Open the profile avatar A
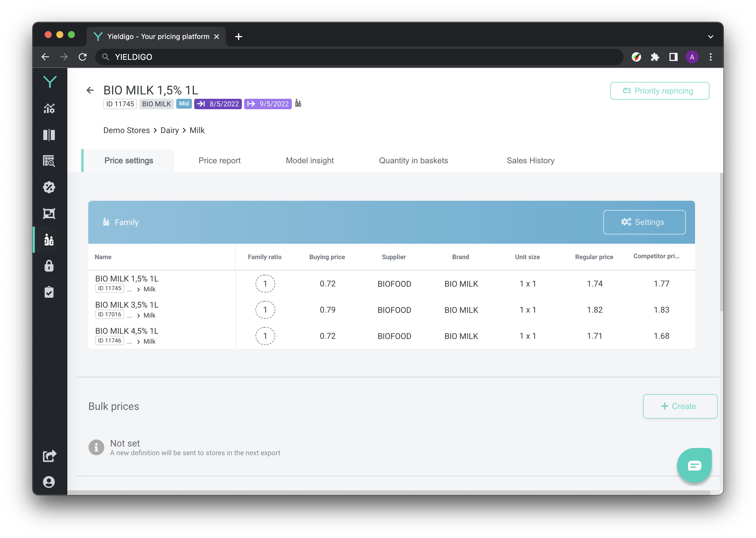 click(692, 57)
